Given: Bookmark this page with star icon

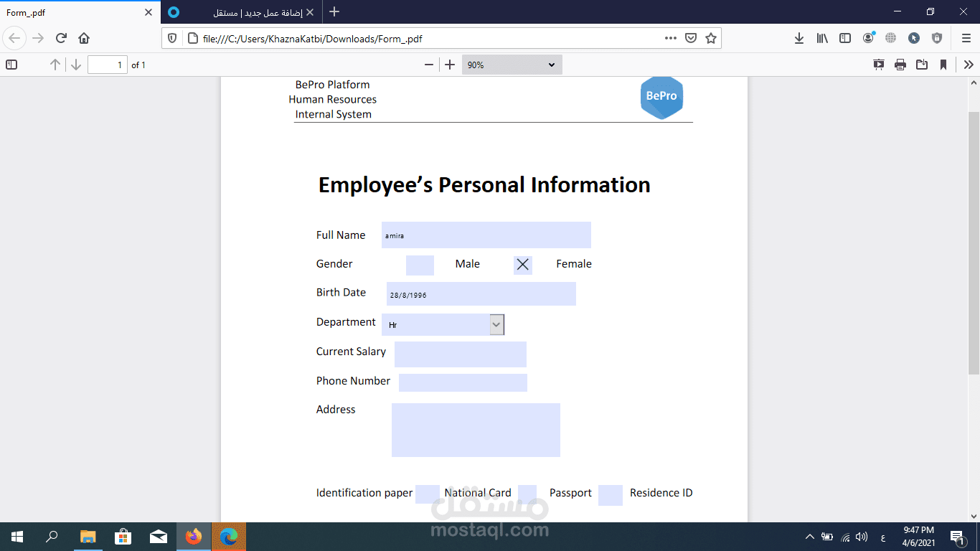Looking at the screenshot, I should pyautogui.click(x=711, y=38).
